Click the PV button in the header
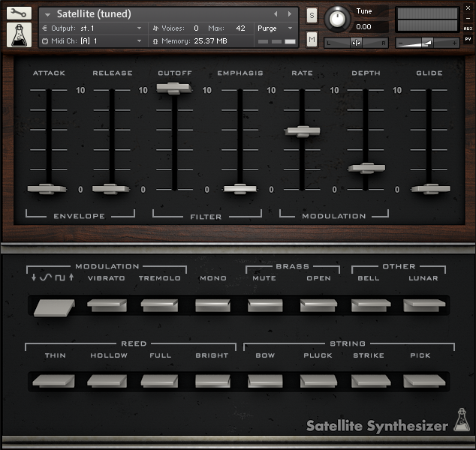The width and height of the screenshot is (476, 450). coord(468,38)
